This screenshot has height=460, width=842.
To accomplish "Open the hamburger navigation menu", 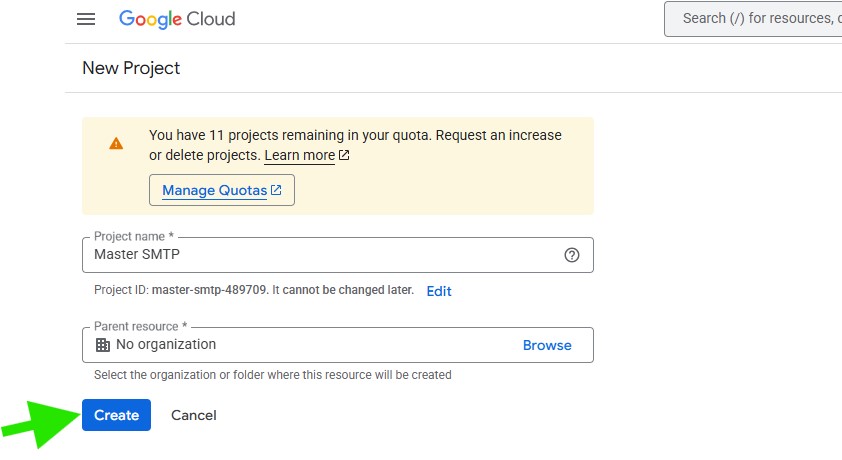I will coord(86,19).
